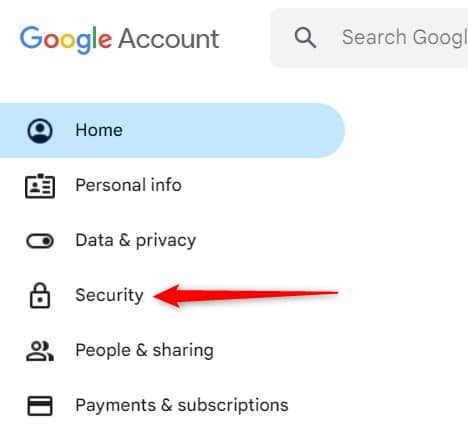Click the red letter e in Google logo
The width and height of the screenshot is (468, 439).
click(105, 41)
